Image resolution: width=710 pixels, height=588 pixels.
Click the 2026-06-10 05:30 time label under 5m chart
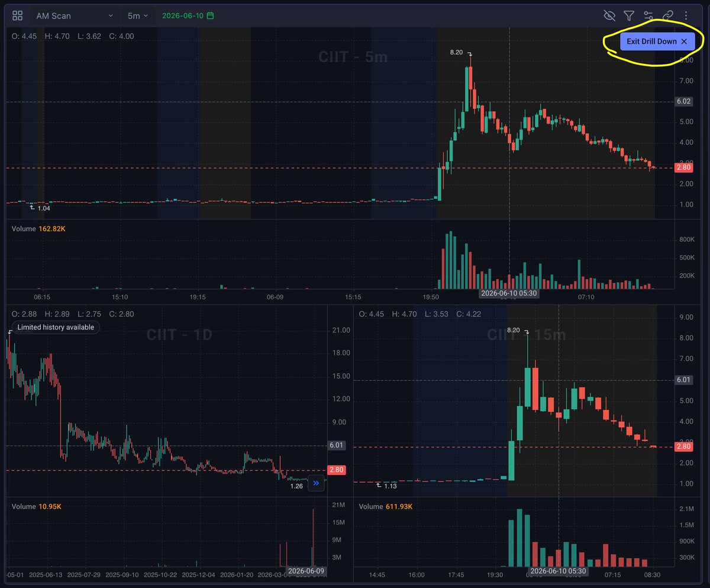pyautogui.click(x=508, y=293)
